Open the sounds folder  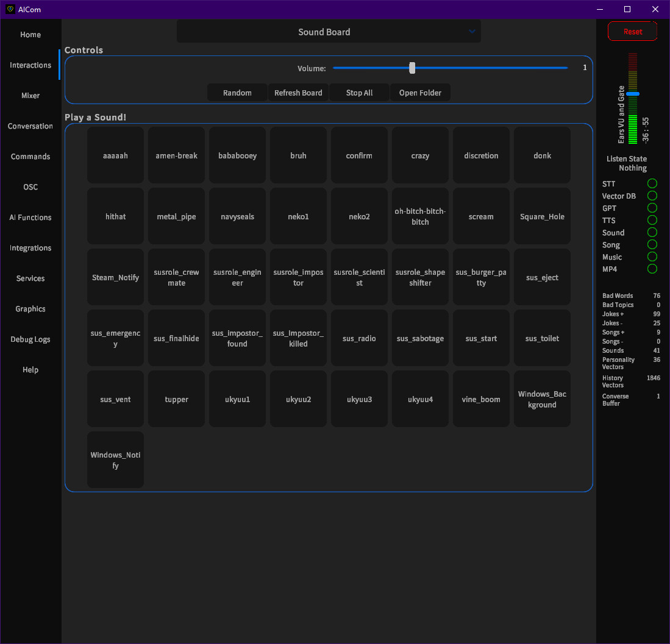420,93
